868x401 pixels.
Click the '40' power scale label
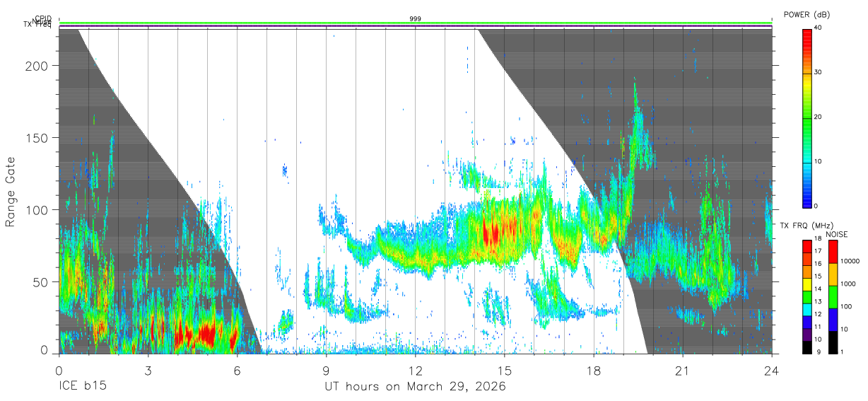tap(819, 28)
